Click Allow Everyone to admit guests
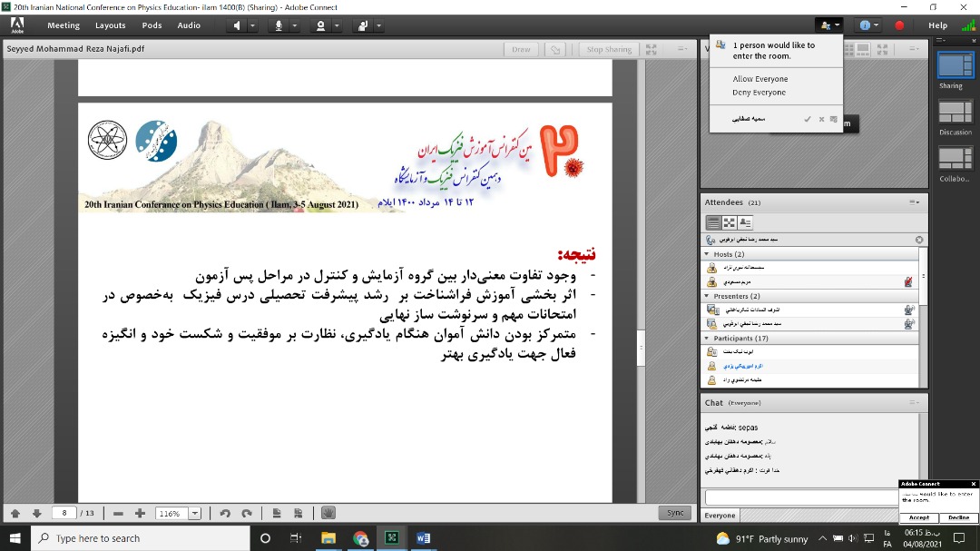The width and height of the screenshot is (980, 551). 759,79
